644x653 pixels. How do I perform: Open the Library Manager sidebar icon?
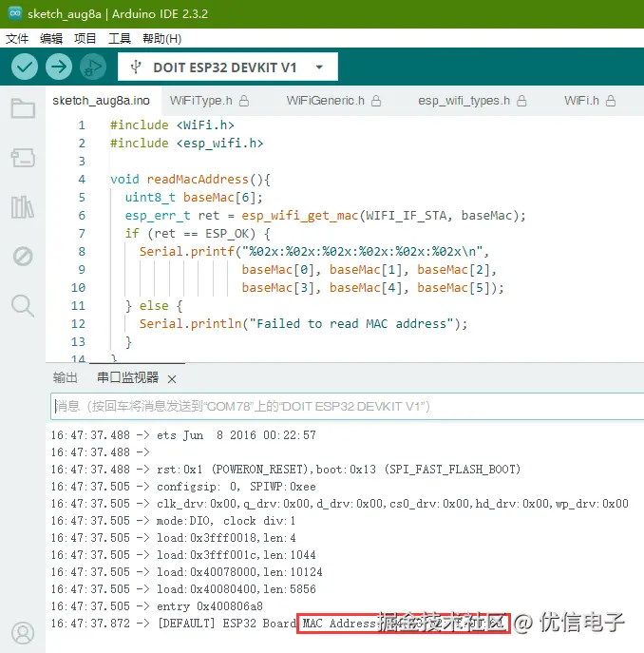[23, 207]
